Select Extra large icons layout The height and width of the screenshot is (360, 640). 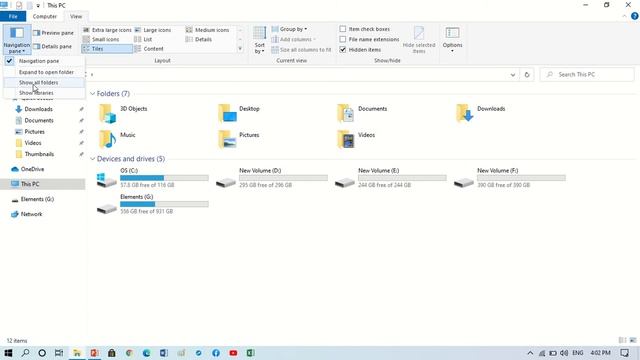(107, 30)
